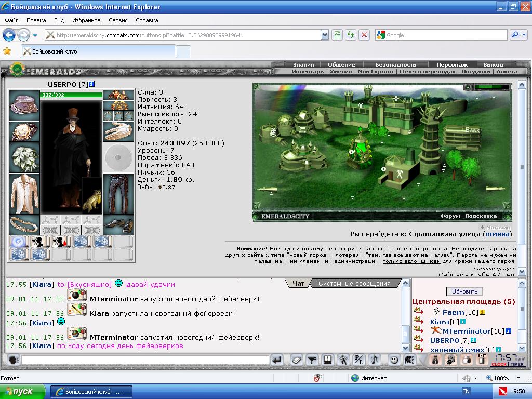Click the info icon next to MTerminator[10]
The width and height of the screenshot is (532, 399).
(508, 331)
